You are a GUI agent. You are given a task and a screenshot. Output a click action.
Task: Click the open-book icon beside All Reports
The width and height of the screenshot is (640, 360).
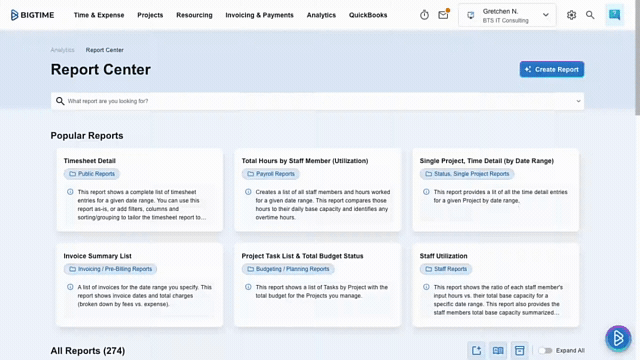498,350
